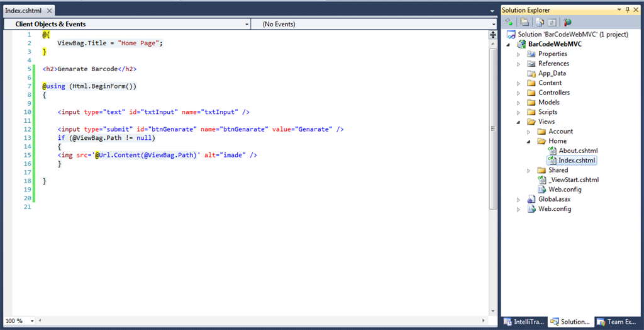The width and height of the screenshot is (644, 330).
Task: Close the Solution Explorer panel
Action: pos(636,10)
